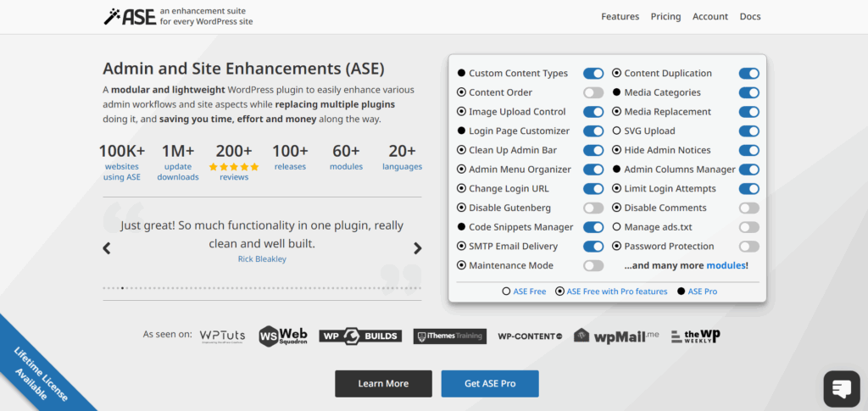
Task: Toggle Custom Content Types off
Action: 593,74
